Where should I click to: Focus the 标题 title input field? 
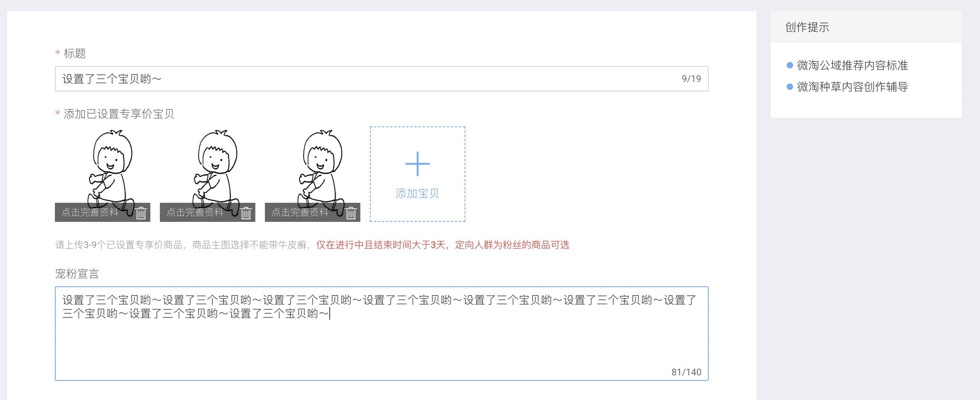coord(381,79)
